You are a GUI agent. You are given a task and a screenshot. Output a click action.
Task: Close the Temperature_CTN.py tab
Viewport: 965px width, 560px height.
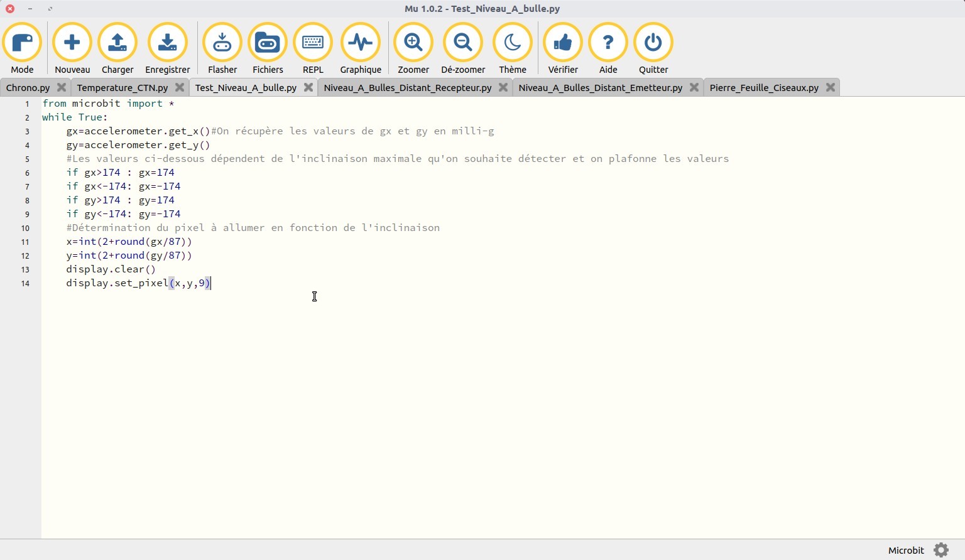[180, 87]
